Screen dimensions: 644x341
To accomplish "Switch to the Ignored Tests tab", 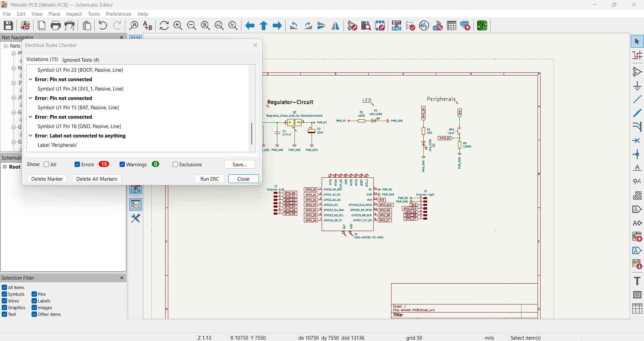I will click(81, 60).
